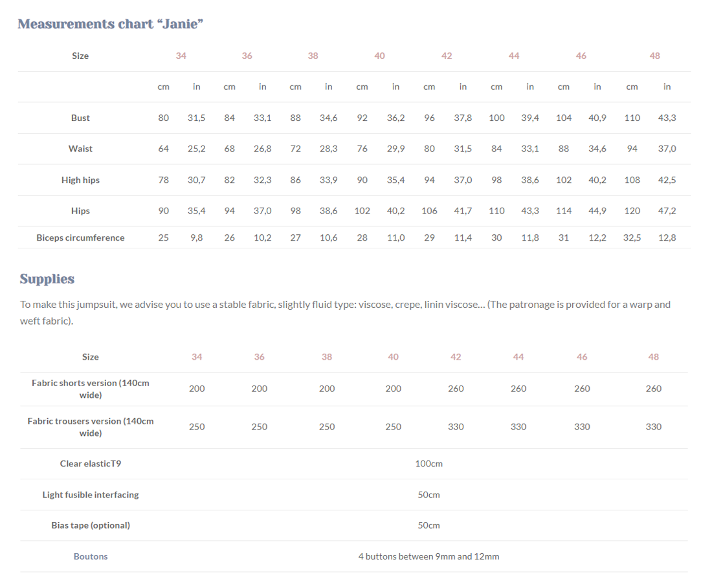Click the fabric advice paragraph under Supplies
Screen dimensions: 712x588
tap(345, 312)
